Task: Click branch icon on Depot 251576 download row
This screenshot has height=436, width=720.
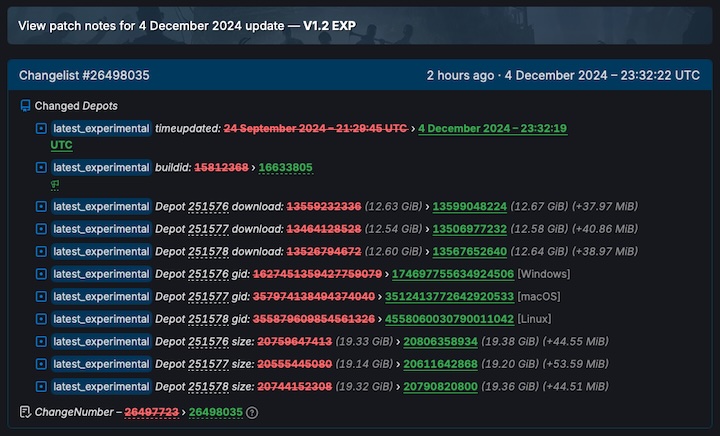Action: pyautogui.click(x=41, y=207)
